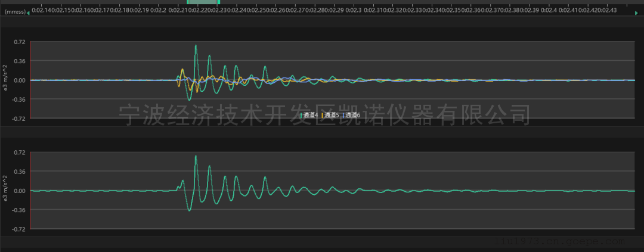
Task: Click the 0.72 axis label of the upper chart
Action: pos(19,42)
